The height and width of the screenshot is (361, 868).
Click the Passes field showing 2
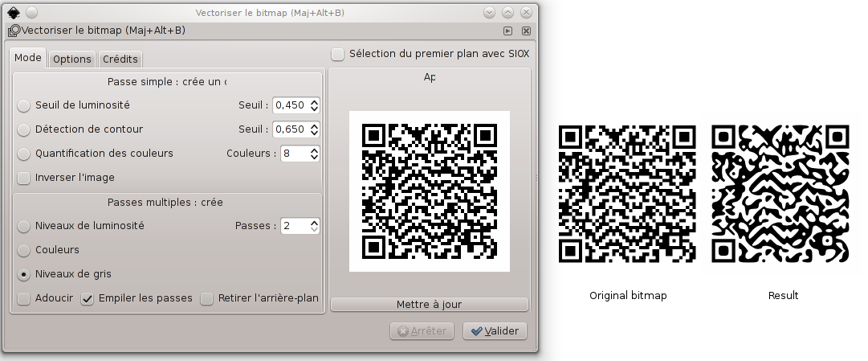tap(295, 226)
